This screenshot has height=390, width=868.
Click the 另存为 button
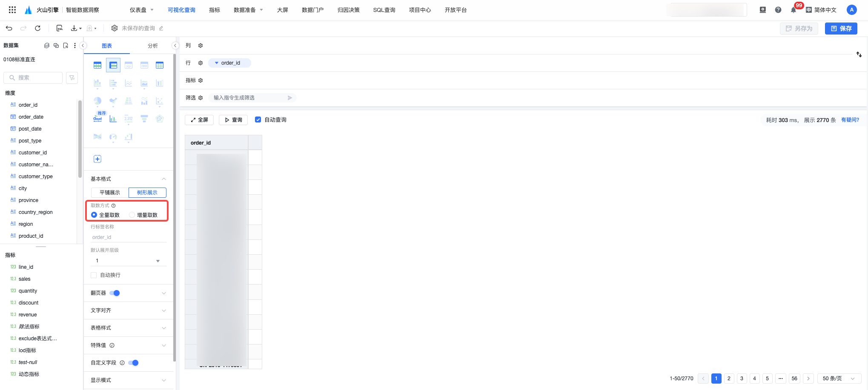pyautogui.click(x=799, y=28)
